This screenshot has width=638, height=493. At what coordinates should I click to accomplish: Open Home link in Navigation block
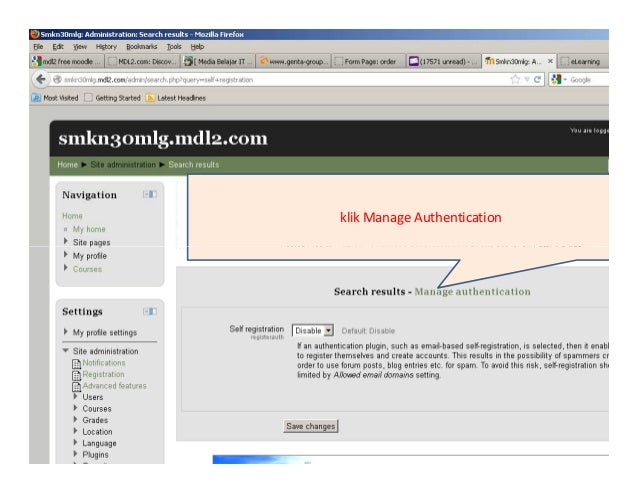coord(72,216)
